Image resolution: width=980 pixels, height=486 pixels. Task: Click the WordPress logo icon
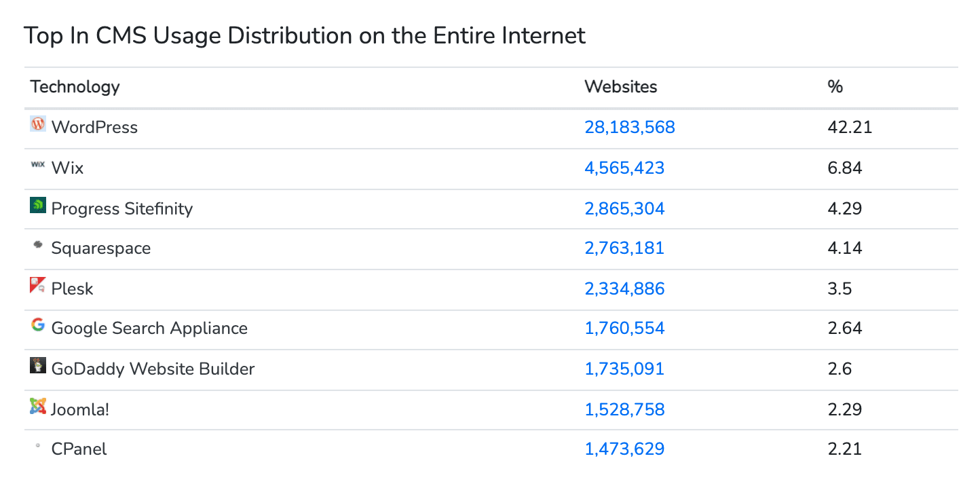click(38, 124)
